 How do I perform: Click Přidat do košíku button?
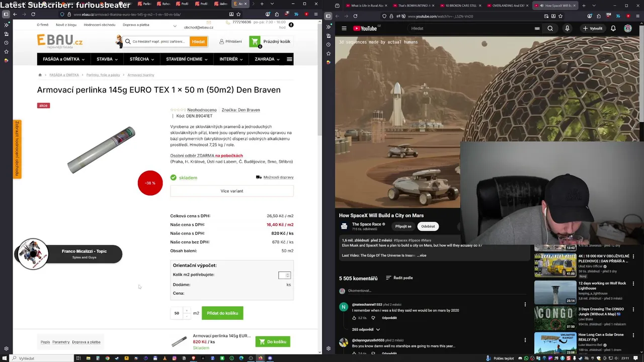(222, 313)
